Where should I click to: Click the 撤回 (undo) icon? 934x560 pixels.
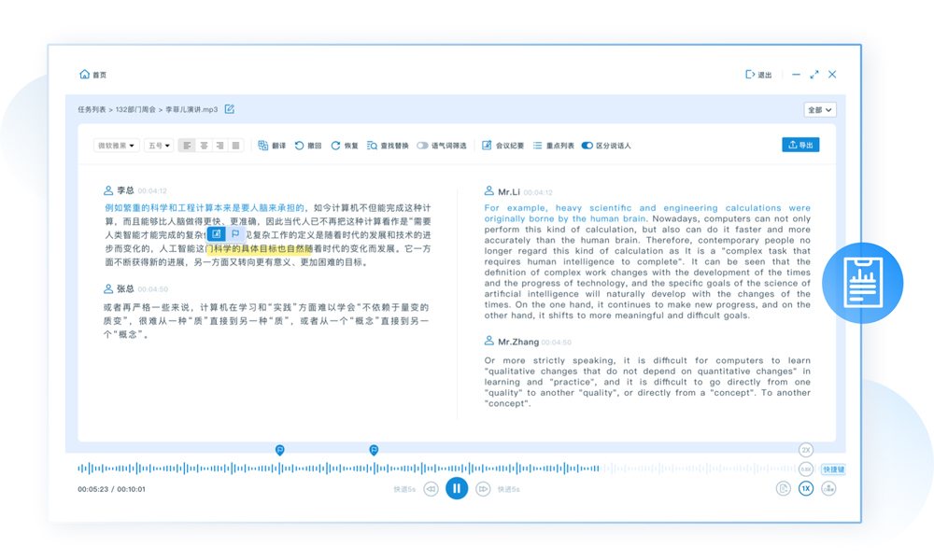tap(307, 146)
